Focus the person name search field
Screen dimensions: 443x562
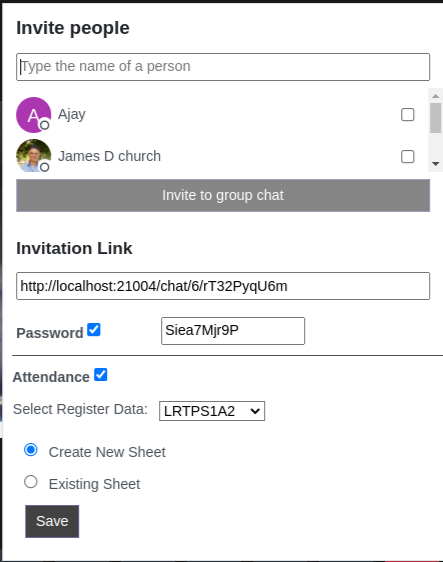(223, 67)
